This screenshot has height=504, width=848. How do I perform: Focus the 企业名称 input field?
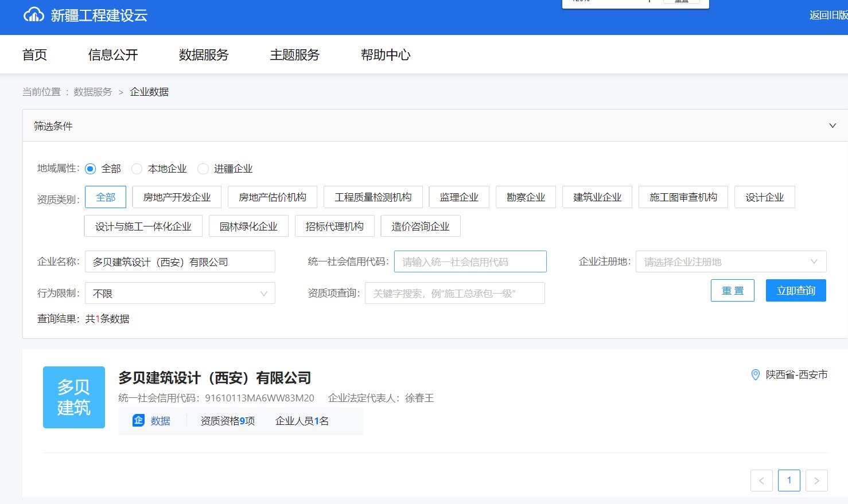coord(180,261)
